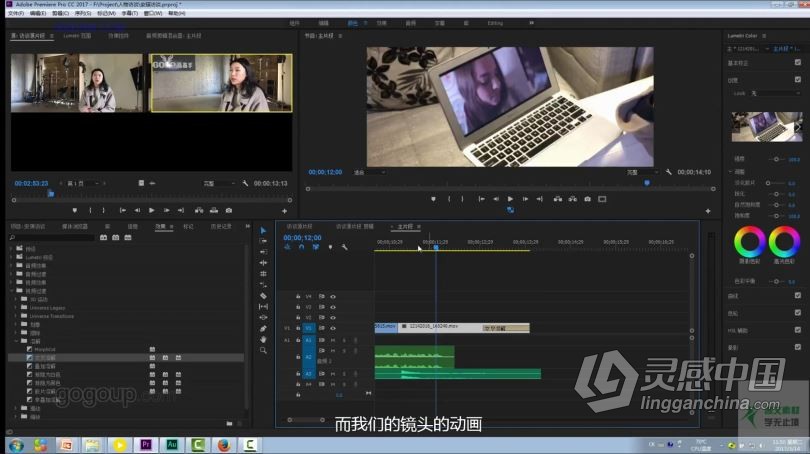This screenshot has height=454, width=810.
Task: Open Source monitor playback resolution dropdown
Action: [x=220, y=183]
